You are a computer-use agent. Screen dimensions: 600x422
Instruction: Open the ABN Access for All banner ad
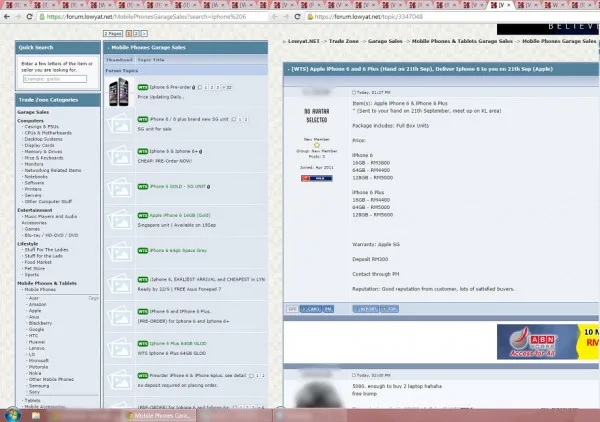point(548,342)
